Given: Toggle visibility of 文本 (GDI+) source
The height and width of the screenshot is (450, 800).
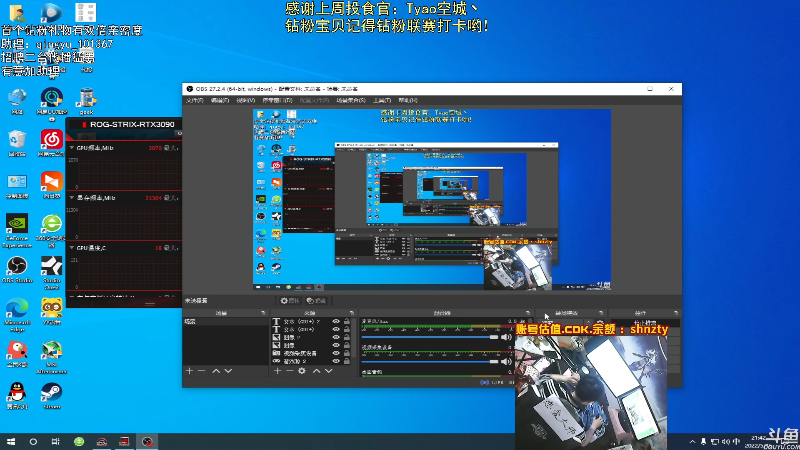Looking at the screenshot, I should (336, 330).
